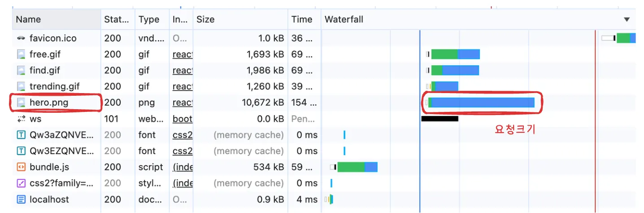Image resolution: width=644 pixels, height=213 pixels.
Task: Sort requests by Time column header
Action: click(301, 20)
